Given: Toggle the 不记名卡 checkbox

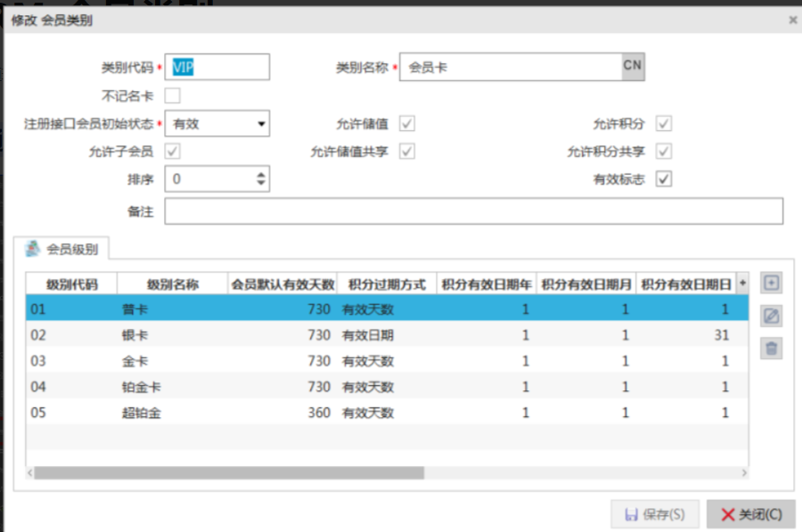Looking at the screenshot, I should (x=173, y=95).
